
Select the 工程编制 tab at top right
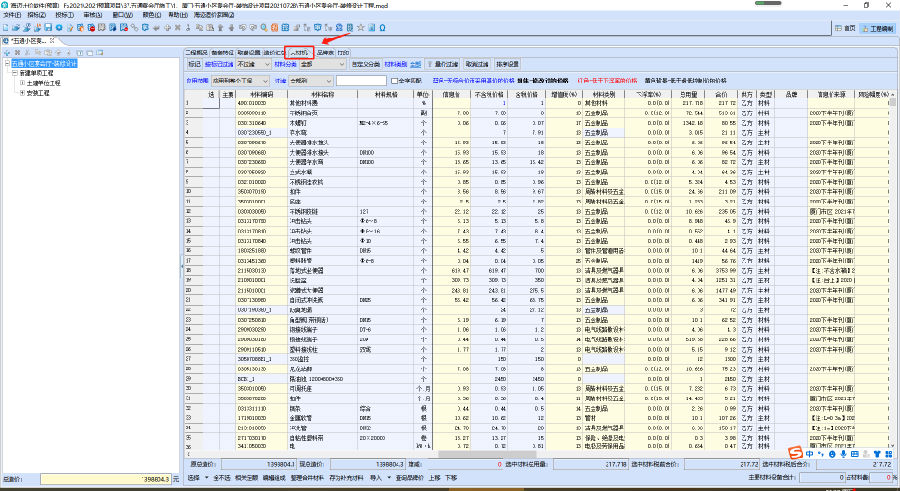(x=878, y=28)
